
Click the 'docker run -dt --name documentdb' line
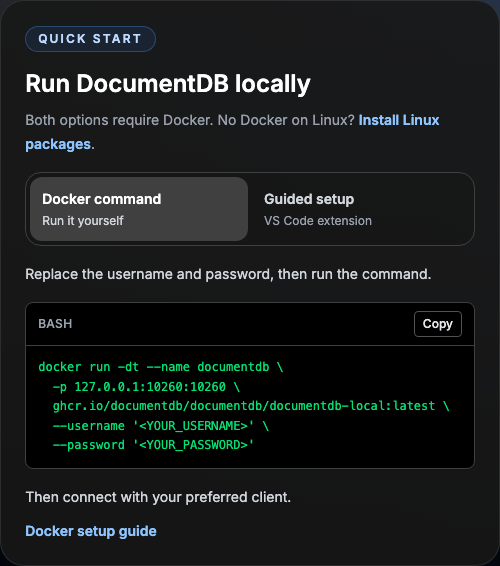pyautogui.click(x=161, y=367)
